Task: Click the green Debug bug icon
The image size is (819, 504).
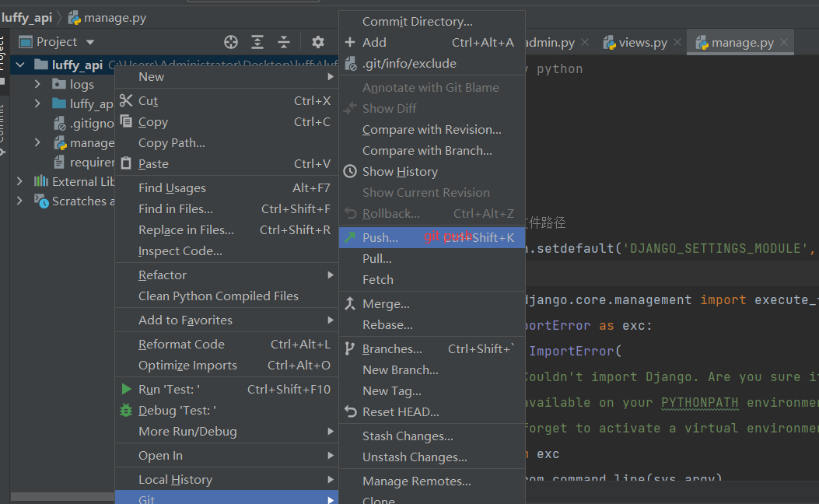Action: pyautogui.click(x=126, y=410)
